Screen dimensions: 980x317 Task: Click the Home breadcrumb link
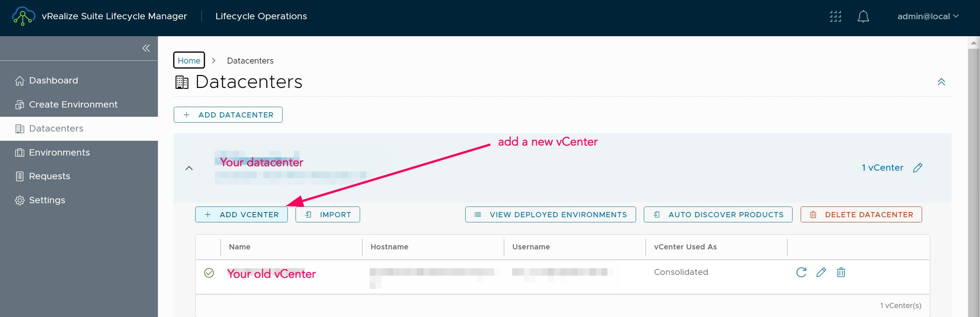(x=189, y=60)
